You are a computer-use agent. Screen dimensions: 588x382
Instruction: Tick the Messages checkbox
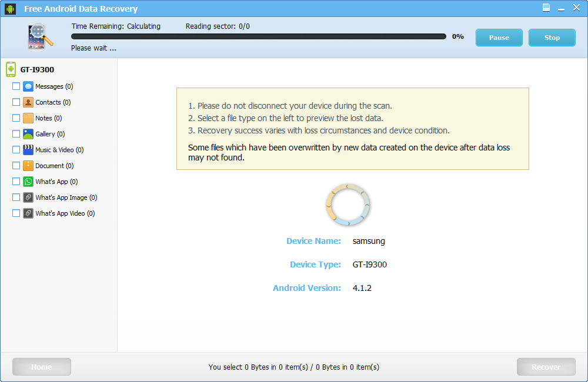click(16, 86)
